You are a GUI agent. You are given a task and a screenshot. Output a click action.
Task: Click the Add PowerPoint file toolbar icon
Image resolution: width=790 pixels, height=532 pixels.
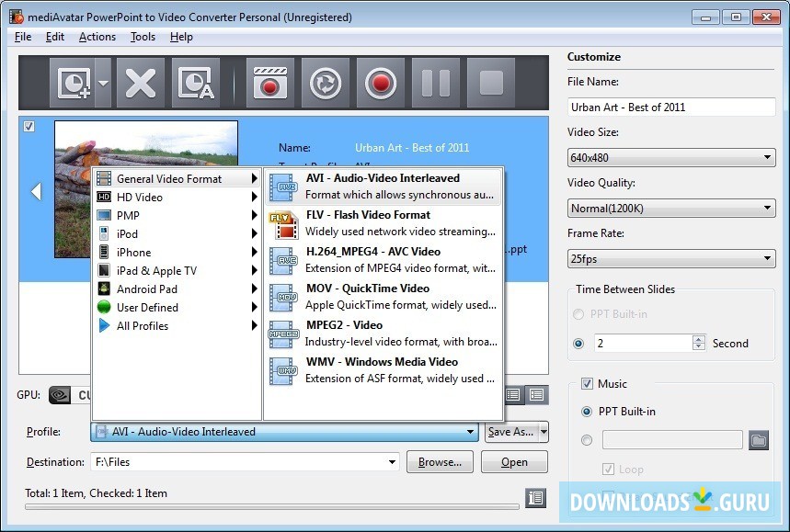pos(72,84)
